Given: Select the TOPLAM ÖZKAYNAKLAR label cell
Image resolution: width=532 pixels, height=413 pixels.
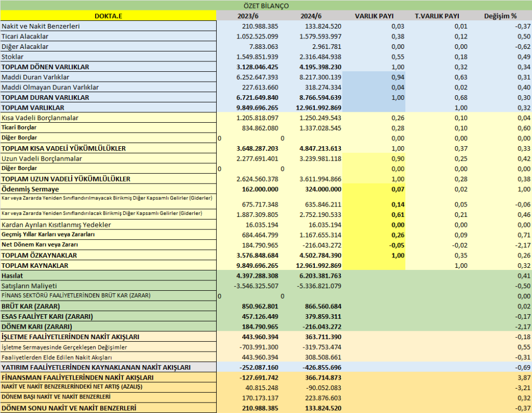Looking at the screenshot, I should [x=108, y=255].
